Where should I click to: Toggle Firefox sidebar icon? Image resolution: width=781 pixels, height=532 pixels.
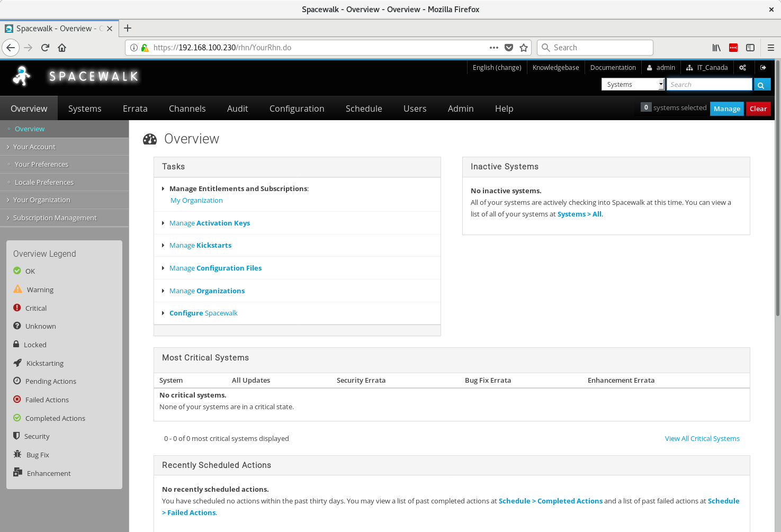(750, 48)
